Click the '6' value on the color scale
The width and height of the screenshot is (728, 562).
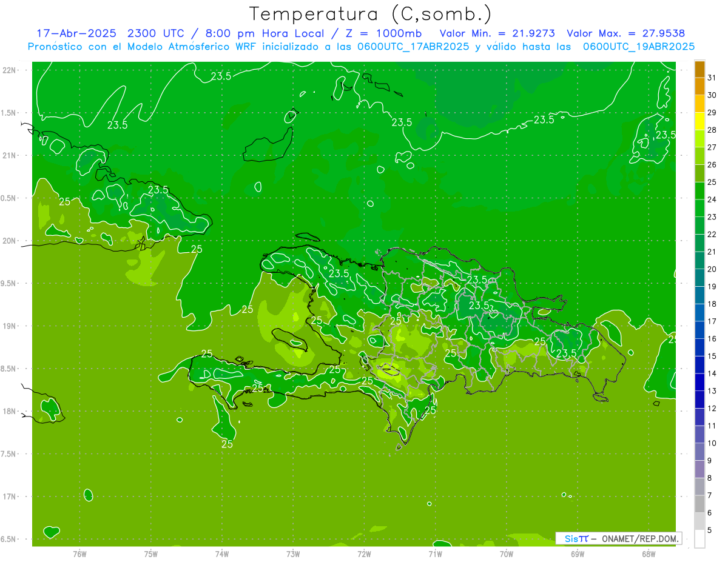click(x=709, y=513)
